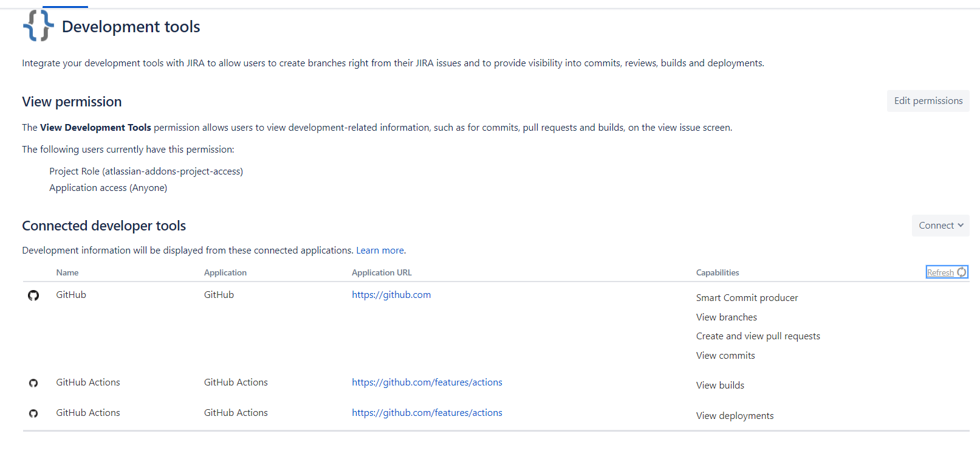
Task: Click the 'The following users currently have this permission' line
Action: [128, 150]
